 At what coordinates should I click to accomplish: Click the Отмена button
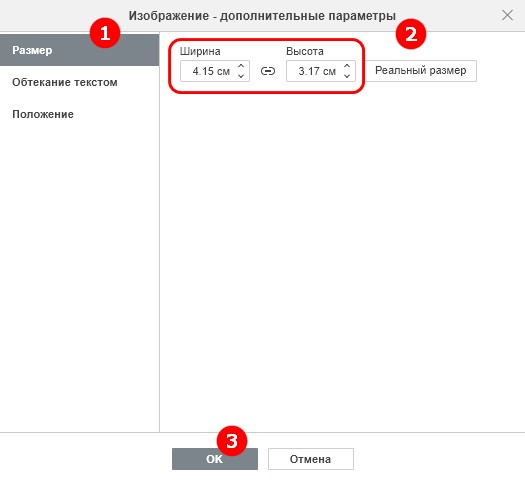[310, 459]
